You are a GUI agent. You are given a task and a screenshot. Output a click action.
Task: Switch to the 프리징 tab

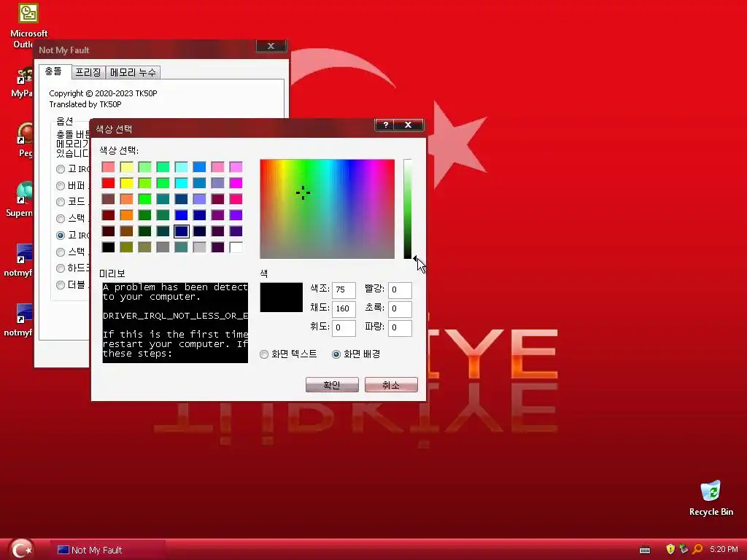[x=88, y=72]
